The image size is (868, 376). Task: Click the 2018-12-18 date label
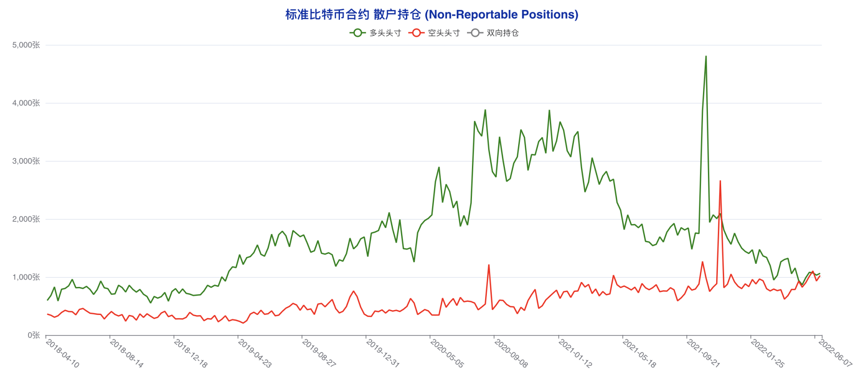191,353
